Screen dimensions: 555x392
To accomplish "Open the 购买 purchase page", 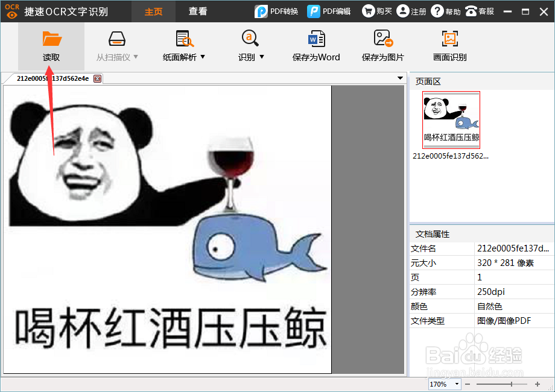I will (x=376, y=11).
